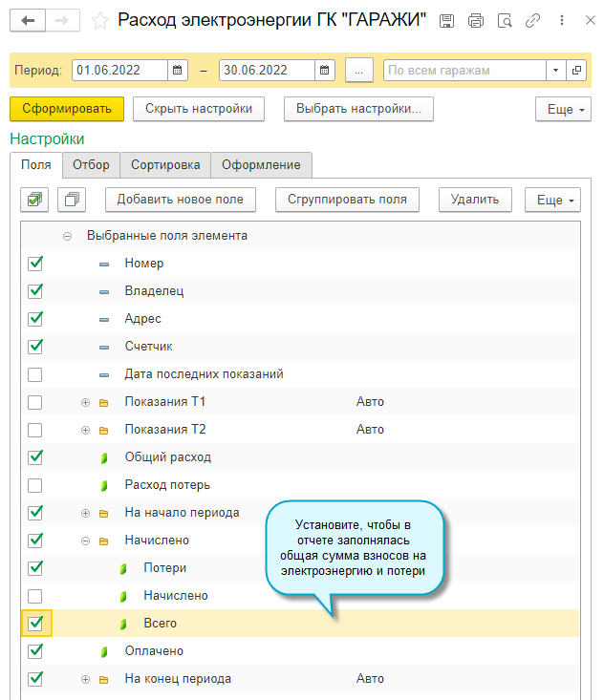The height and width of the screenshot is (700, 604).
Task: Open print preview magnifier icon
Action: (505, 21)
